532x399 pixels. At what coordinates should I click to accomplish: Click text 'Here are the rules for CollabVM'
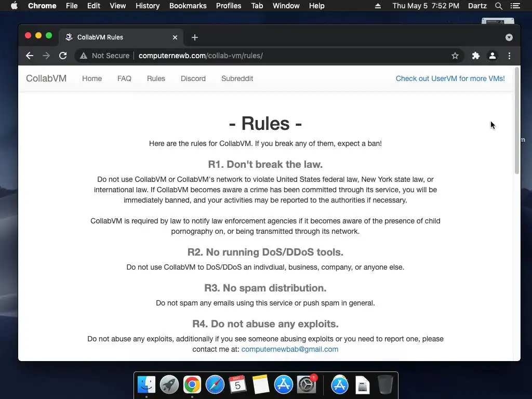pos(200,143)
